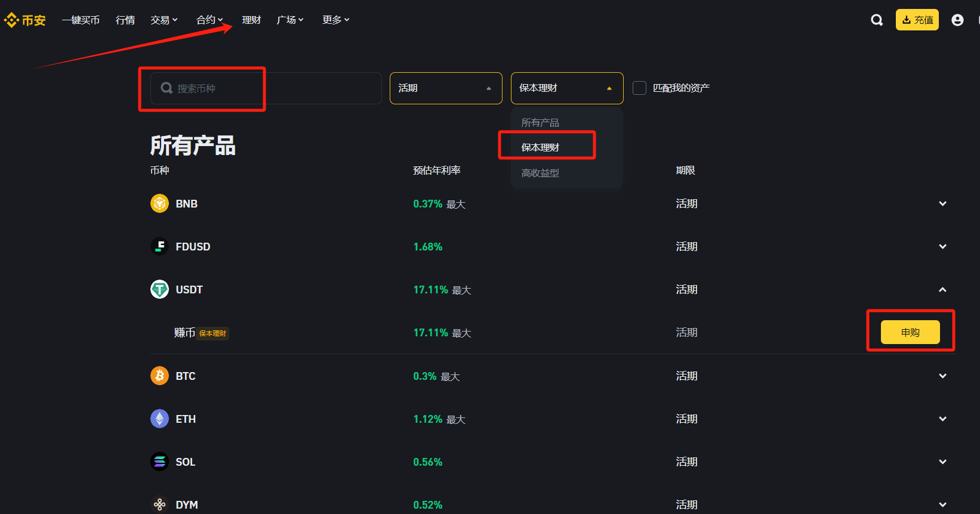Click the BNB coin name
The image size is (980, 514).
click(x=187, y=204)
